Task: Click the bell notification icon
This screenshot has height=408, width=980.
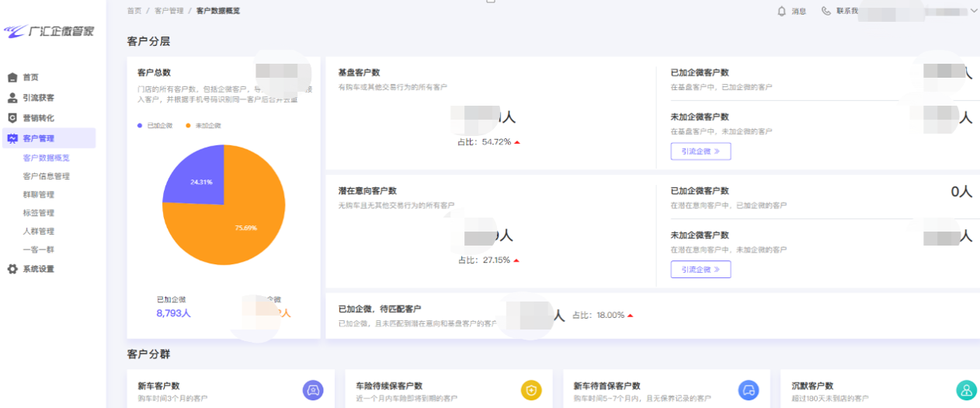Action: pos(782,11)
